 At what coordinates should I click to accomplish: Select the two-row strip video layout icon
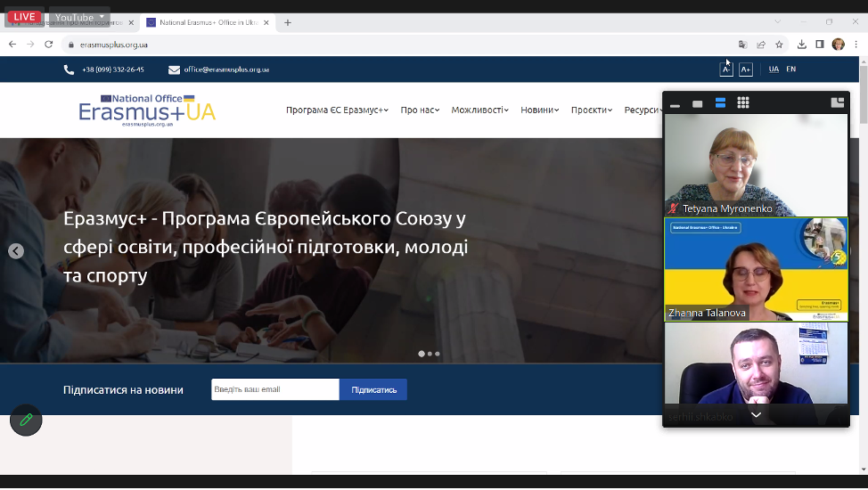point(720,103)
